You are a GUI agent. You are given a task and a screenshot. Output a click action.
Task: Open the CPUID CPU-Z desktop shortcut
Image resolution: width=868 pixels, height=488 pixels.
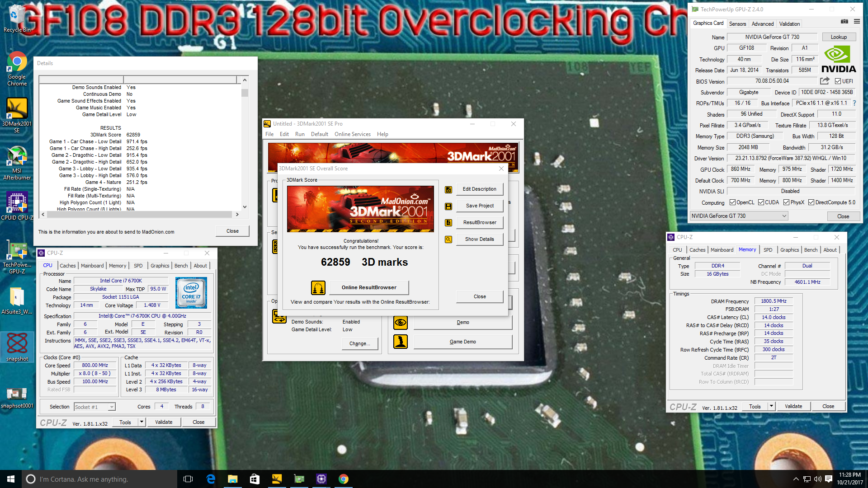click(17, 206)
